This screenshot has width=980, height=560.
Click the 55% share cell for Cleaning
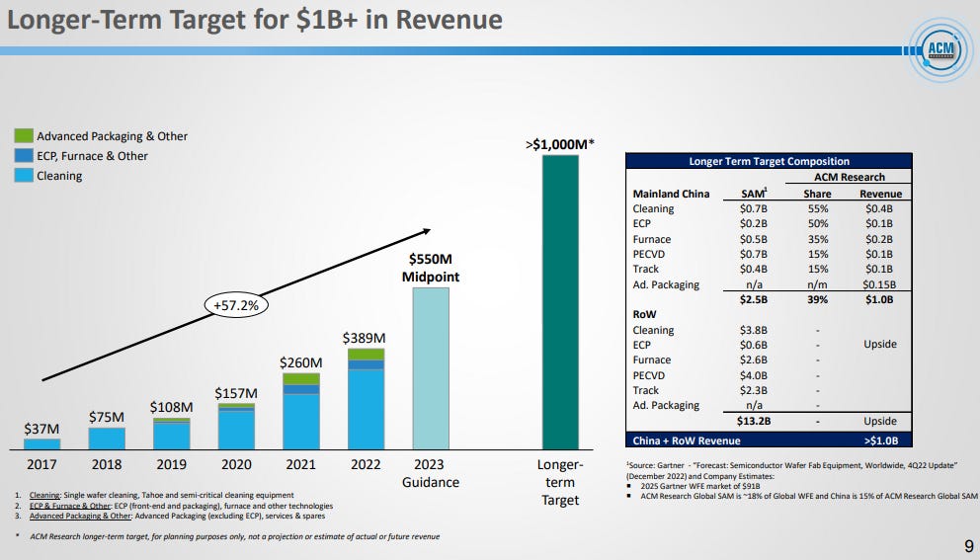pos(818,208)
